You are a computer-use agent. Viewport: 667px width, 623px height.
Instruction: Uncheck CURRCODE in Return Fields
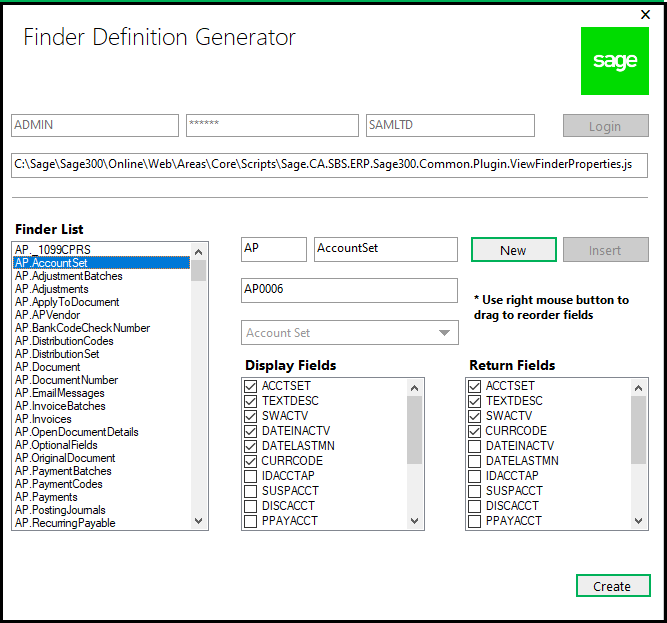474,431
